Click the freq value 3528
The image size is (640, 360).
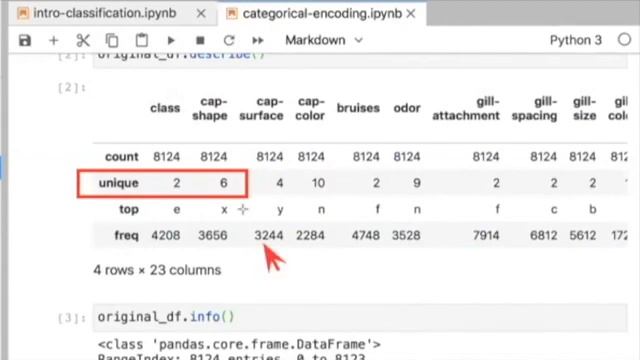pyautogui.click(x=406, y=236)
